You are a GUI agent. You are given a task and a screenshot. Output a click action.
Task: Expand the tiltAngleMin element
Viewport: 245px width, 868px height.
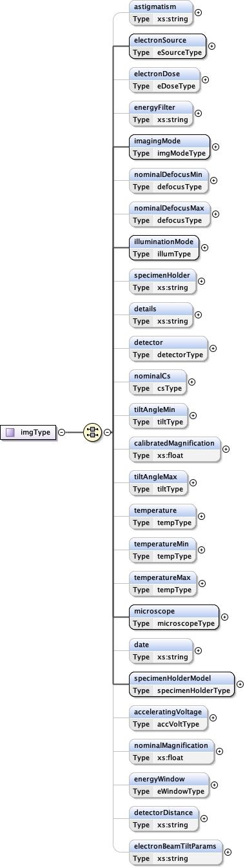[x=193, y=415]
